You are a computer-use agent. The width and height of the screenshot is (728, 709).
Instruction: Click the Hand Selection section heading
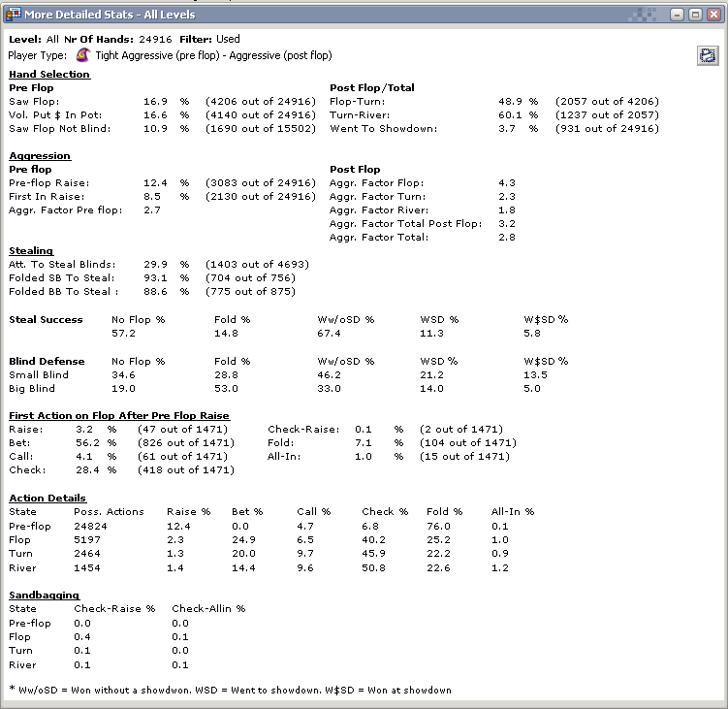49,74
